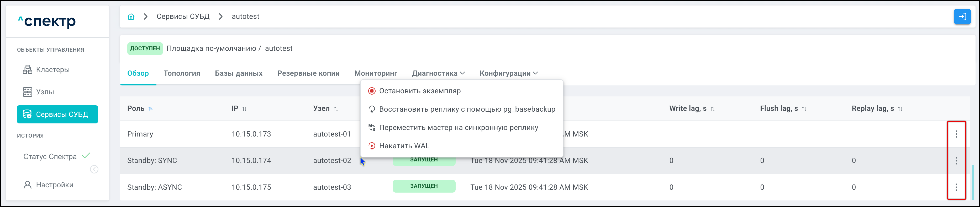This screenshot has width=980, height=207.
Task: Click the Сервисы СУБД breadcrumb link
Action: 183,17
